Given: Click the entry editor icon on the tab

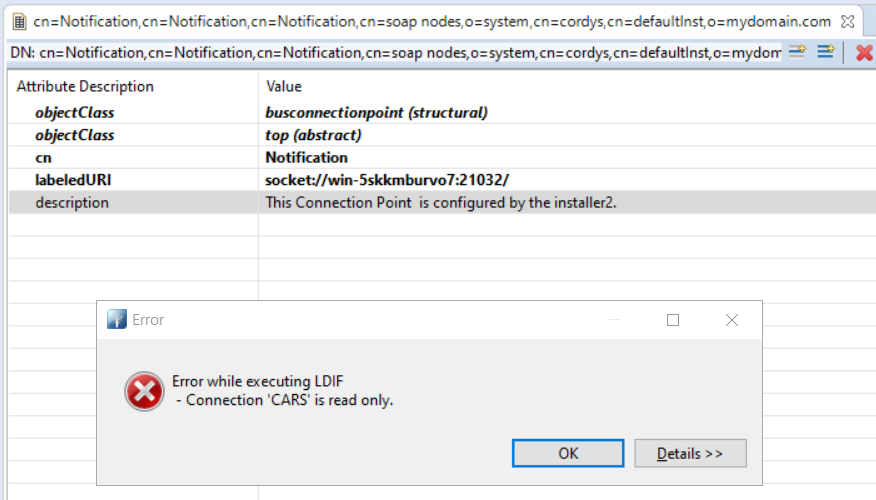Looking at the screenshot, I should (20, 22).
